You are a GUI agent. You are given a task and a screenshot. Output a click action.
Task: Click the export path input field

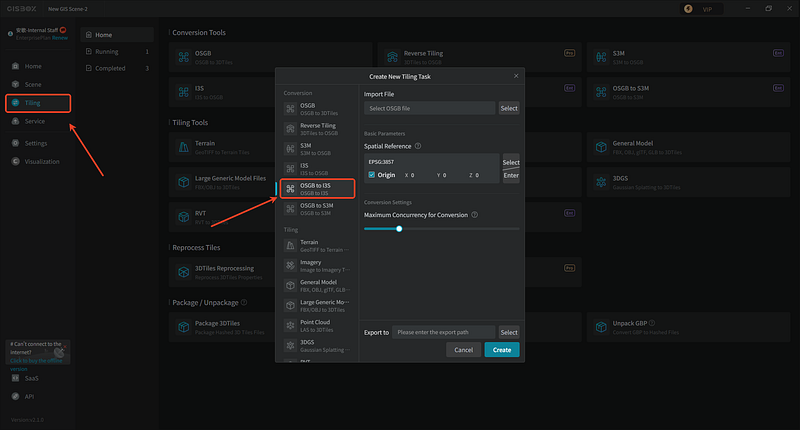point(443,332)
